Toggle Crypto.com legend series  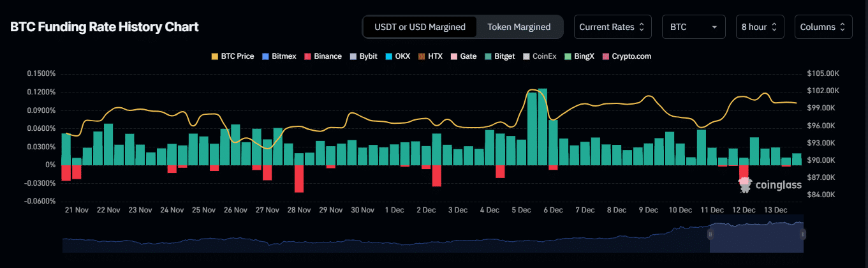coord(626,56)
